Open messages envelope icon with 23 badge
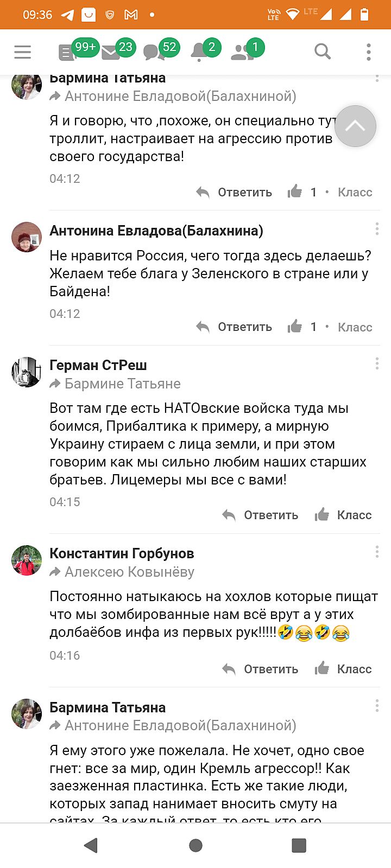 pyautogui.click(x=111, y=53)
